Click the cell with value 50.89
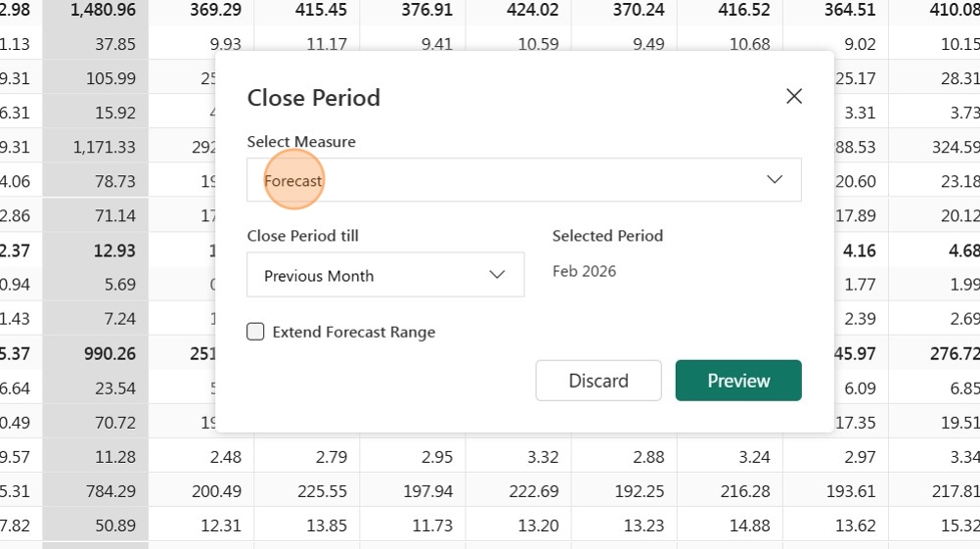 click(96, 526)
